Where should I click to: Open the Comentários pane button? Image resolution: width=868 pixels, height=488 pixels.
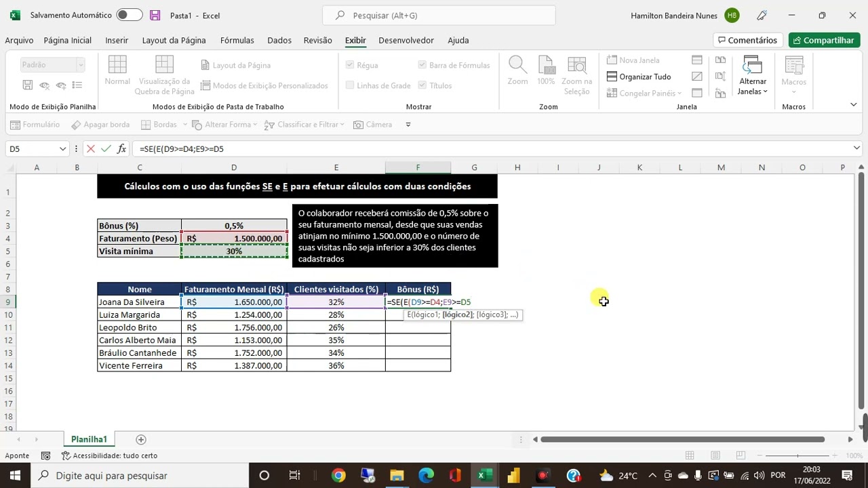[x=747, y=40]
